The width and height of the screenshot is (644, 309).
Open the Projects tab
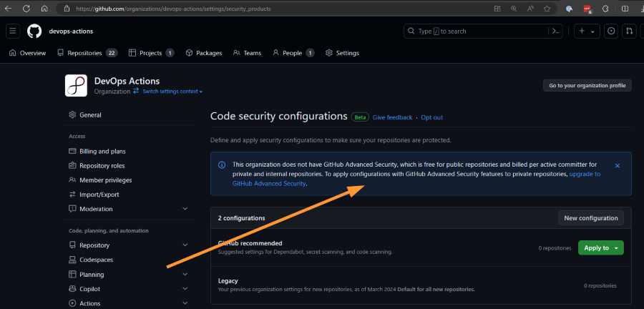151,53
